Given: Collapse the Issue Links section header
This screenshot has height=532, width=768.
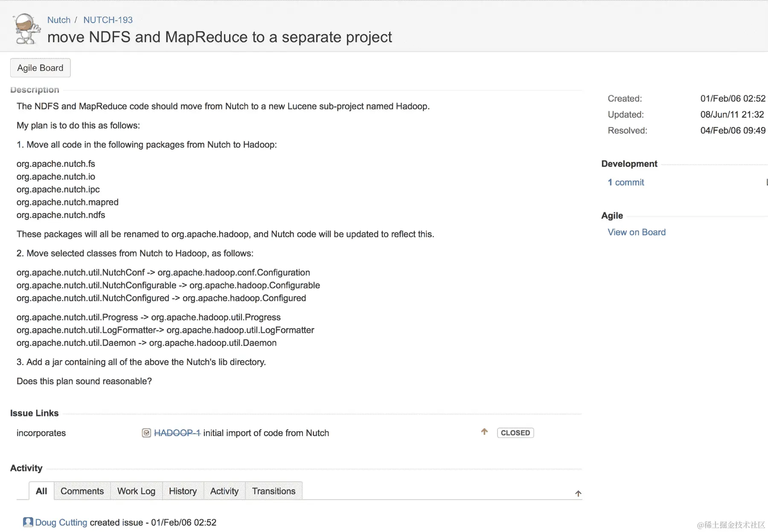Looking at the screenshot, I should click(x=34, y=413).
